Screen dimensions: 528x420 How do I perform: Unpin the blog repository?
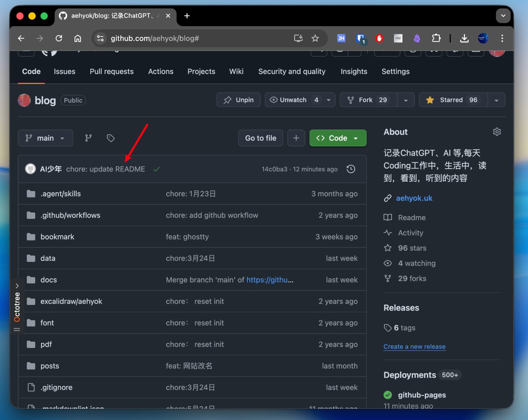239,100
